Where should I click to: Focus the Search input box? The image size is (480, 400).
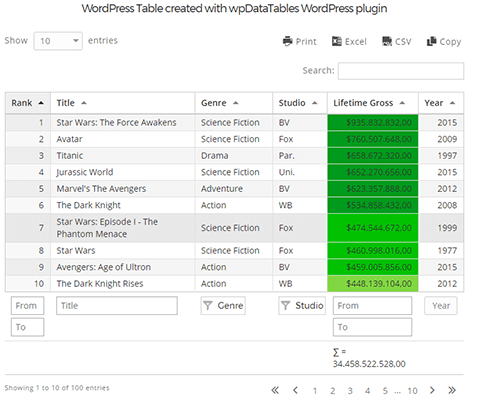401,71
